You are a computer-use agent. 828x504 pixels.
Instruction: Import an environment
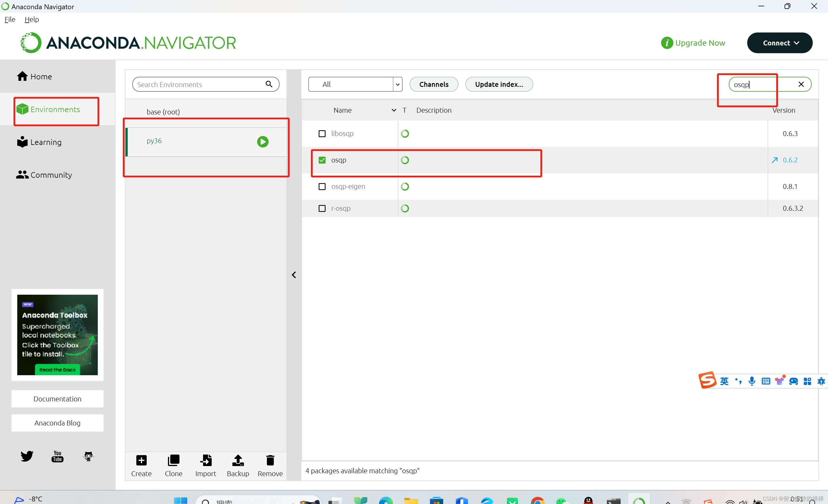click(206, 466)
